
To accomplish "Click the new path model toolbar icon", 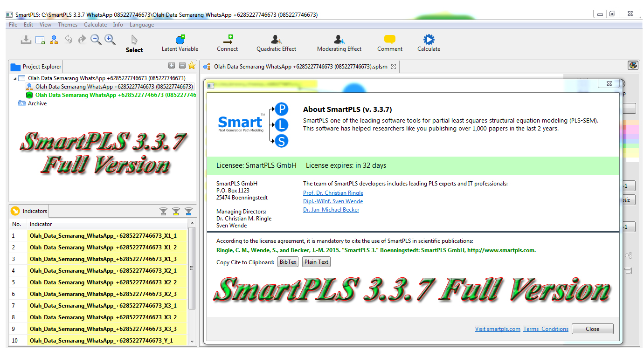I will pos(54,40).
